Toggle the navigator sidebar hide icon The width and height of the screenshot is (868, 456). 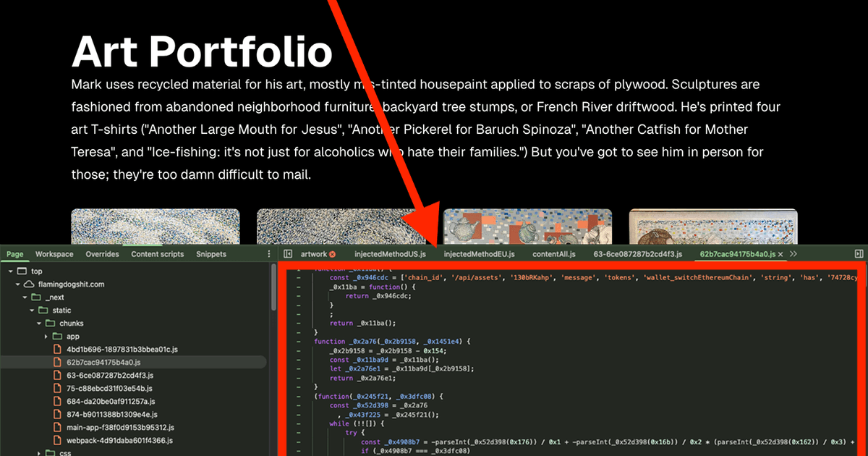pyautogui.click(x=288, y=254)
